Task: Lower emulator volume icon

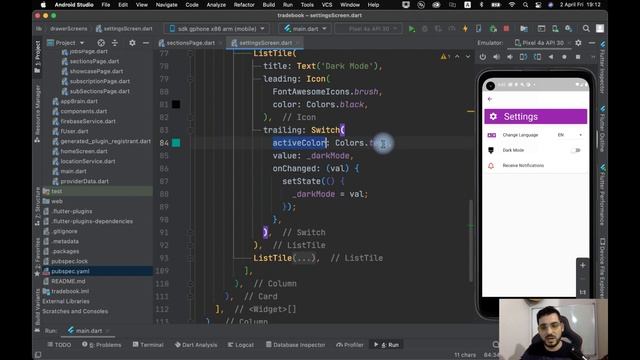Action: point(510,57)
